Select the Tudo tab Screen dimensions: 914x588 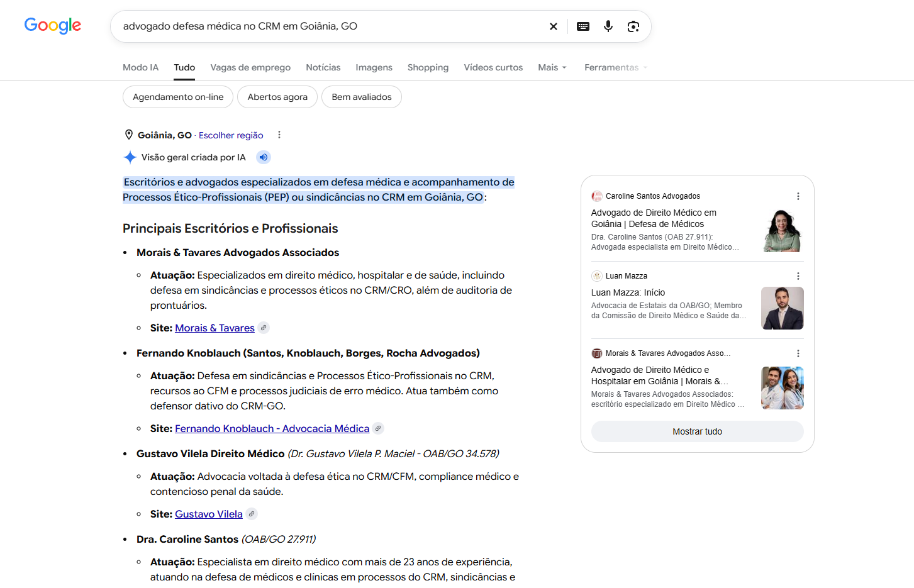click(184, 67)
